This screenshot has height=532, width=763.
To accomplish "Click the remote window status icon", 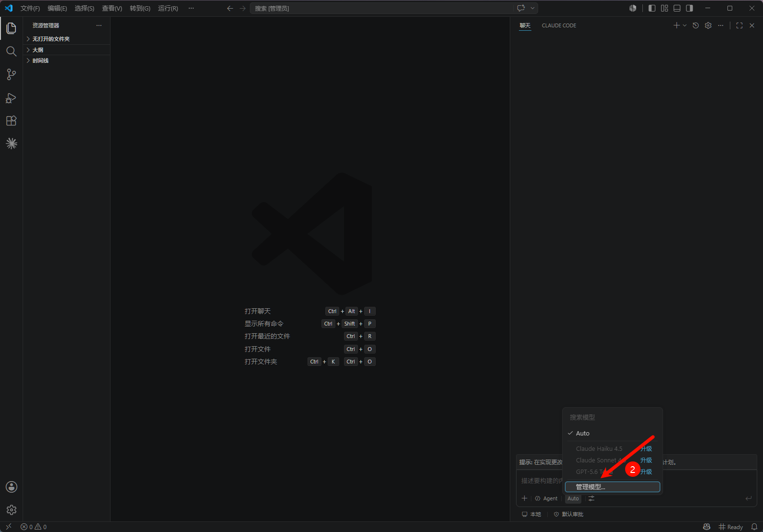I will pos(8,527).
